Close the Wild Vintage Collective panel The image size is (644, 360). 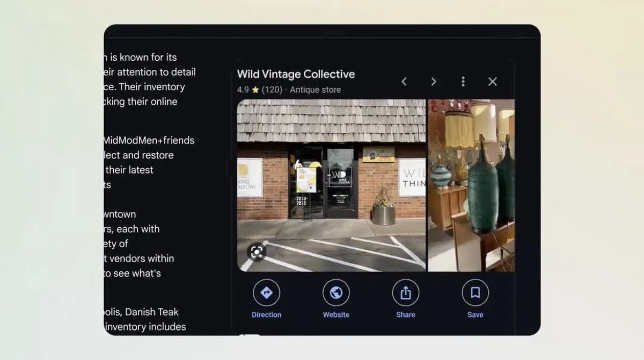(493, 82)
